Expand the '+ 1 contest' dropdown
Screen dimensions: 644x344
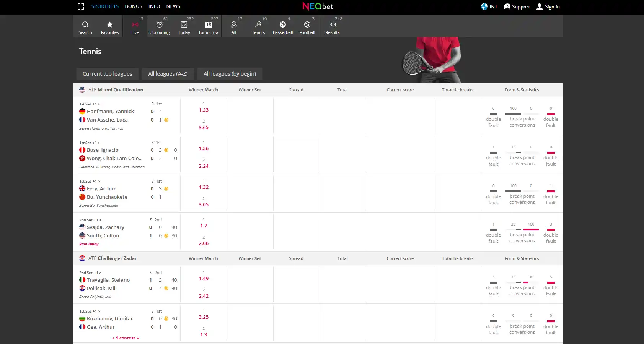(x=126, y=338)
